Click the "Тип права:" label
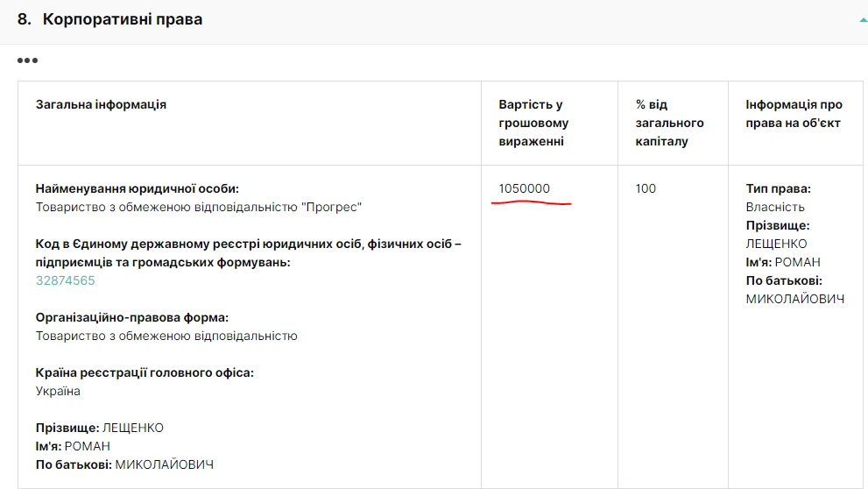Viewport: 868px width, 489px height. click(779, 188)
